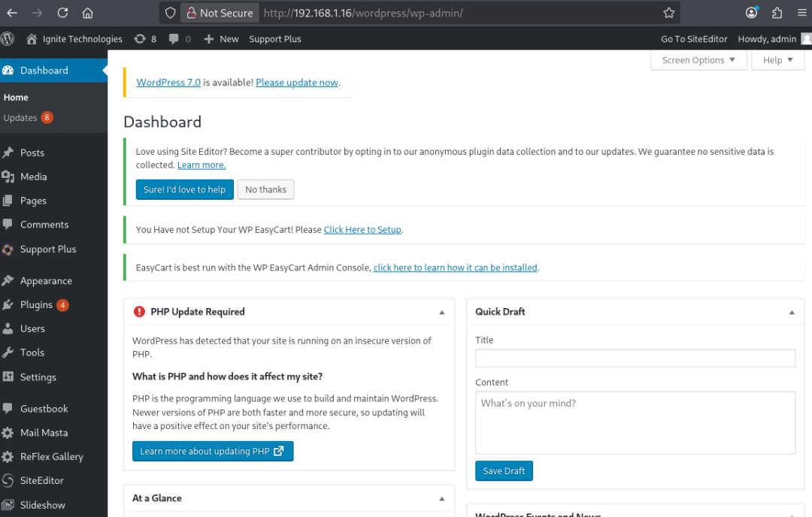Select the Dashboard menu item
Screen dimensions: 812x517
(x=54, y=71)
